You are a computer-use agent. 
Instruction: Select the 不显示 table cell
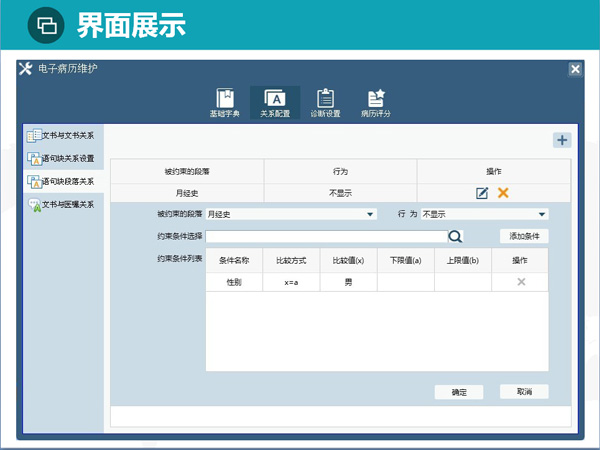coord(340,193)
